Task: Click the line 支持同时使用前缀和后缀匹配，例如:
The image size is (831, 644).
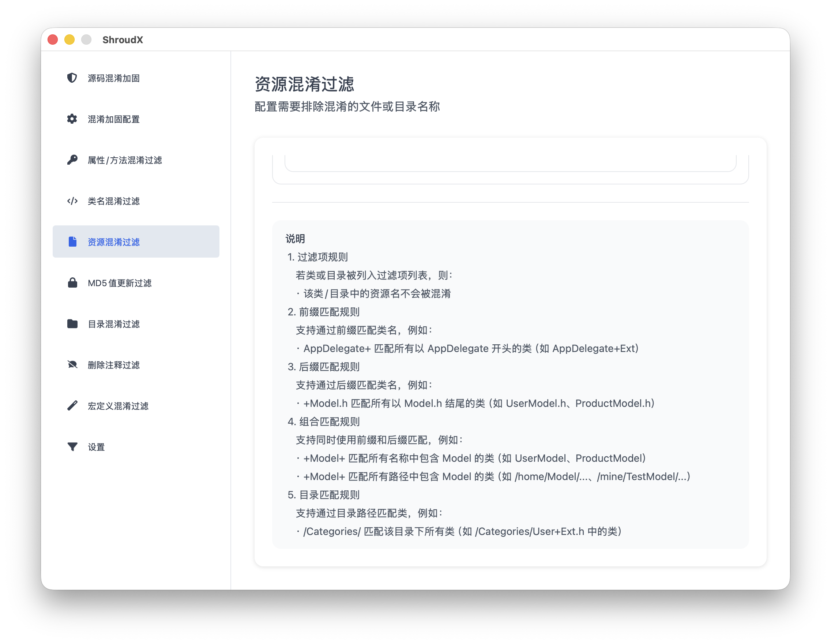Action: tap(379, 439)
